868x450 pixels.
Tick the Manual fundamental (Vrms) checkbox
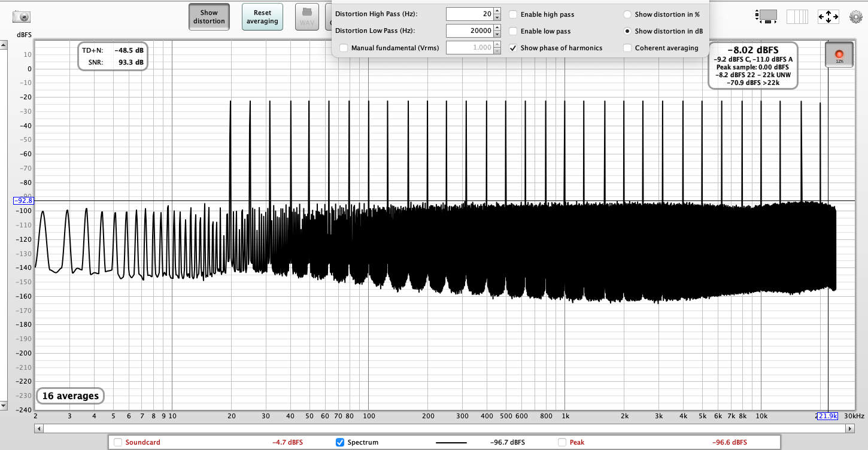click(344, 48)
